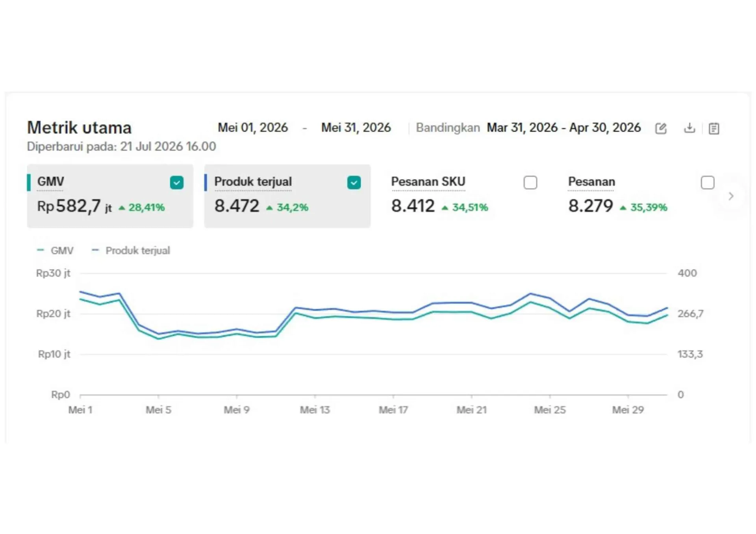Click the Diperbarui pada timestamp text
This screenshot has height=534, width=756.
pos(121,146)
